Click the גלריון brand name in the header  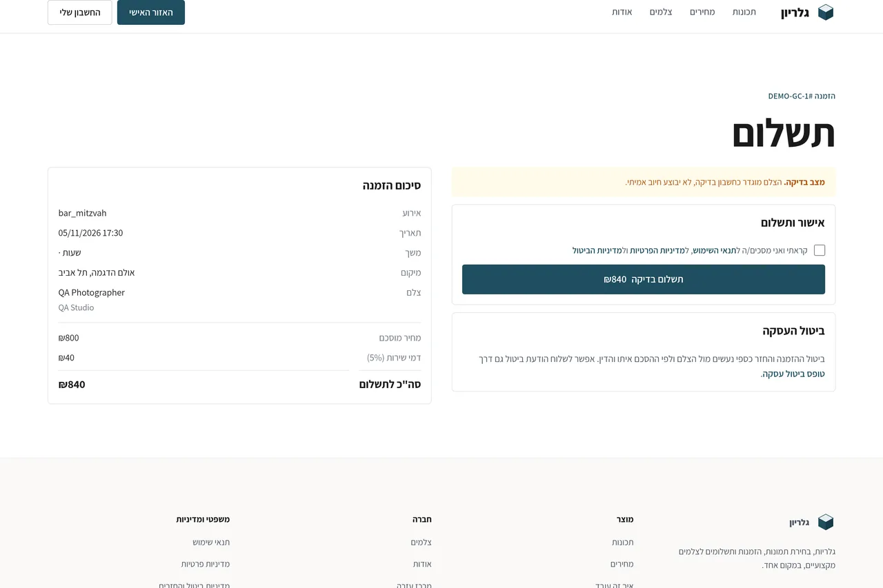(x=795, y=12)
